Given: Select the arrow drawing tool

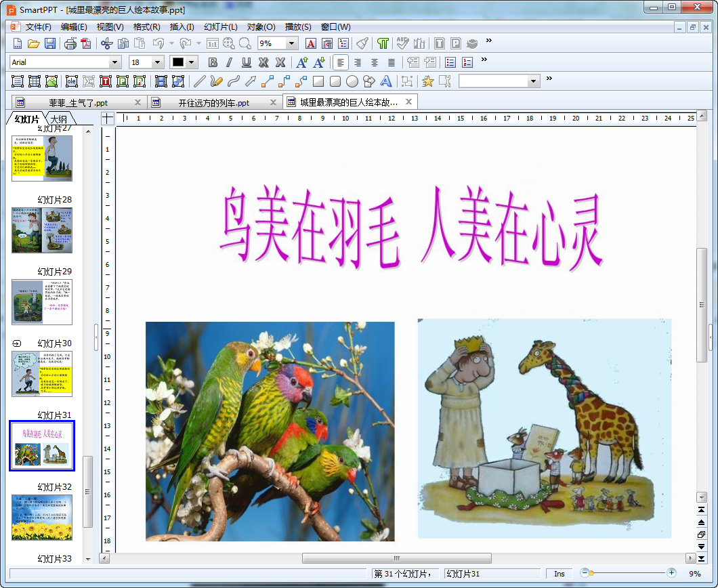Looking at the screenshot, I should tap(251, 81).
